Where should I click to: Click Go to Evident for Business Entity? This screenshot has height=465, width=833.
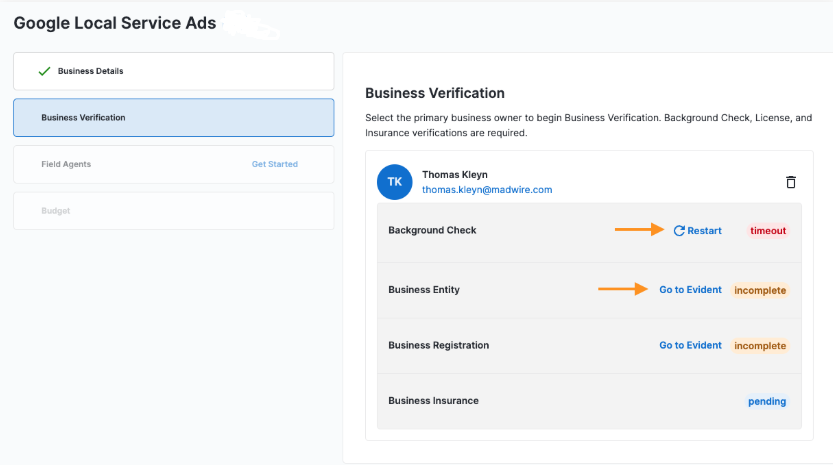coord(690,290)
